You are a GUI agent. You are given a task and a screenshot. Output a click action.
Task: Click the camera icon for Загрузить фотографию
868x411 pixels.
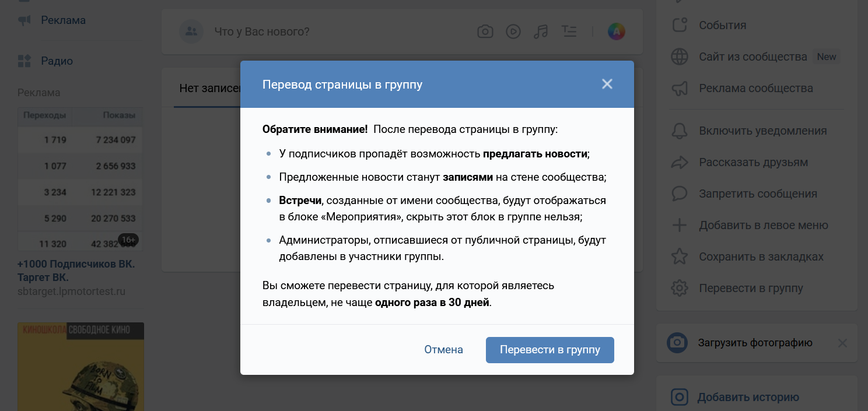pos(677,343)
